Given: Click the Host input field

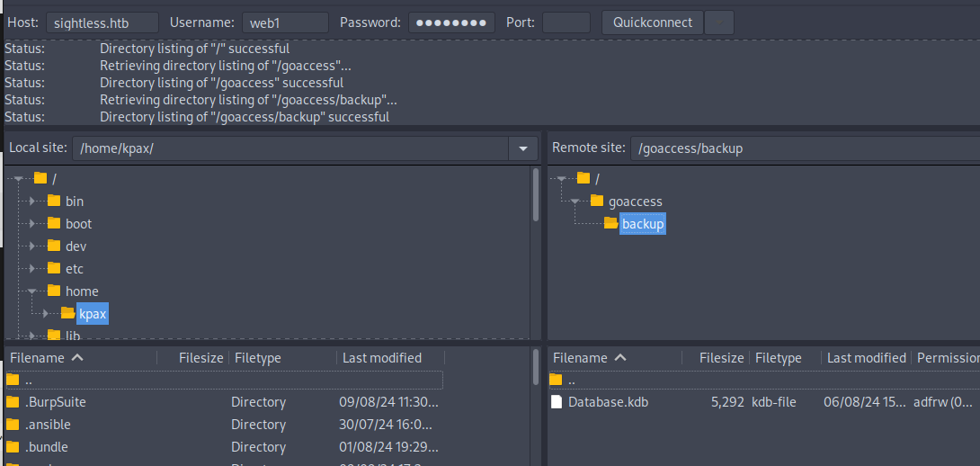Looking at the screenshot, I should click(x=102, y=22).
